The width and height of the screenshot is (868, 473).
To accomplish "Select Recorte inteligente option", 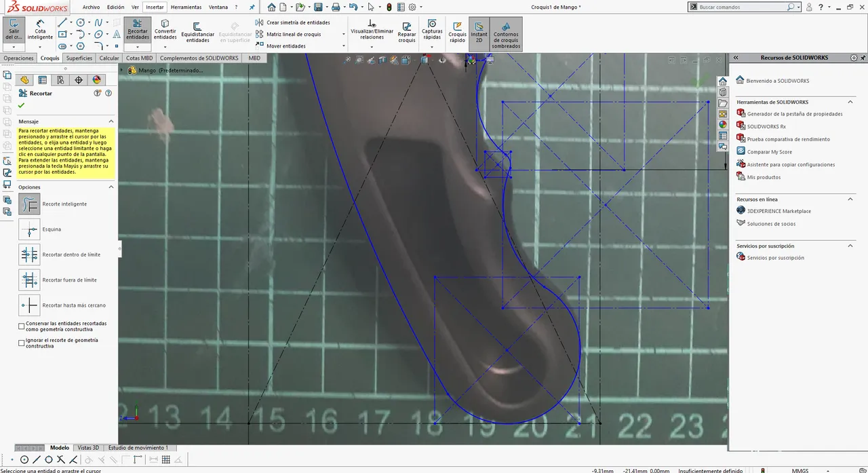I will pos(29,204).
